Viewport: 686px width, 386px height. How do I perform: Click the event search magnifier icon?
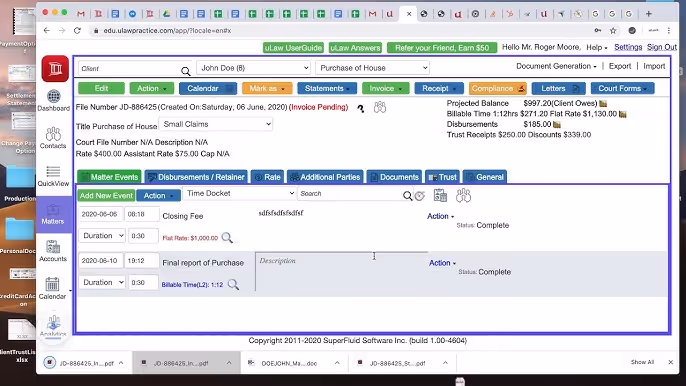pyautogui.click(x=407, y=196)
